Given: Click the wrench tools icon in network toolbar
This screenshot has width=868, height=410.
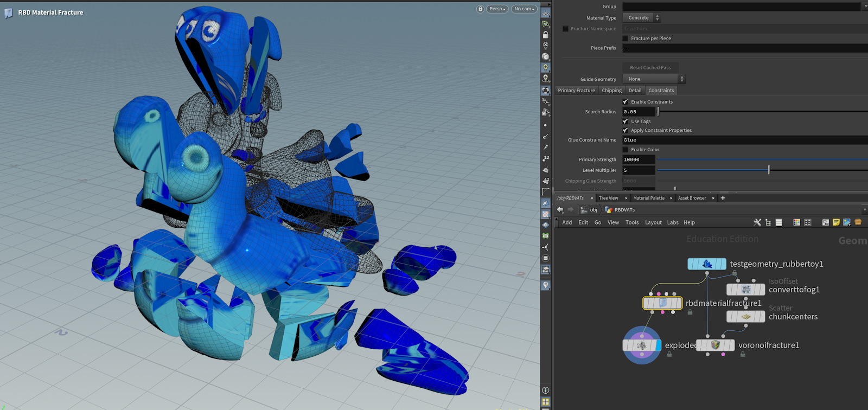Looking at the screenshot, I should click(x=757, y=222).
